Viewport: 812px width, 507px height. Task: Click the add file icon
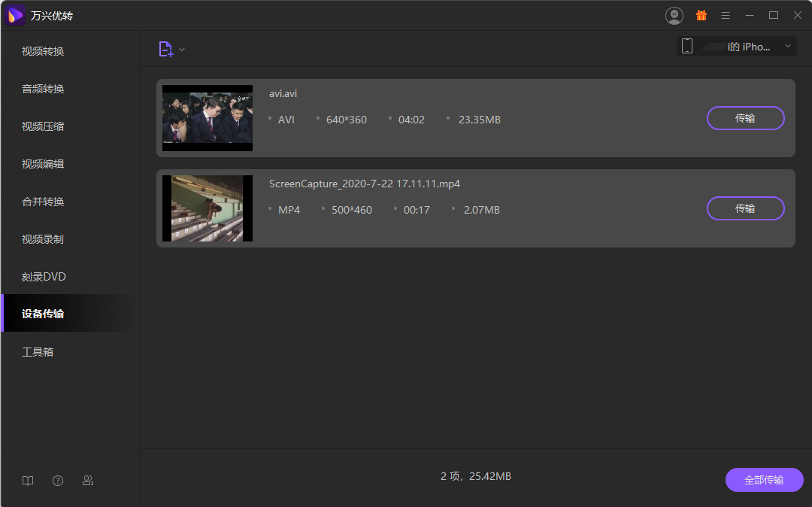point(165,49)
